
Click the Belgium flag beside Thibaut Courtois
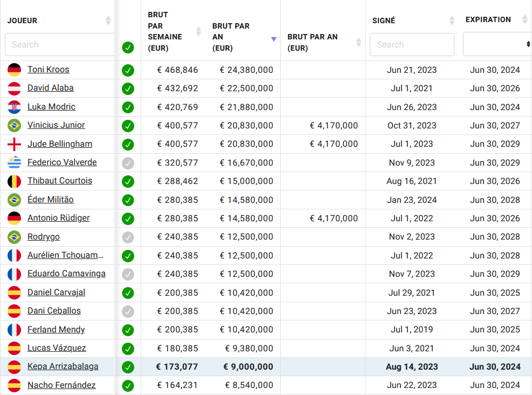click(14, 181)
